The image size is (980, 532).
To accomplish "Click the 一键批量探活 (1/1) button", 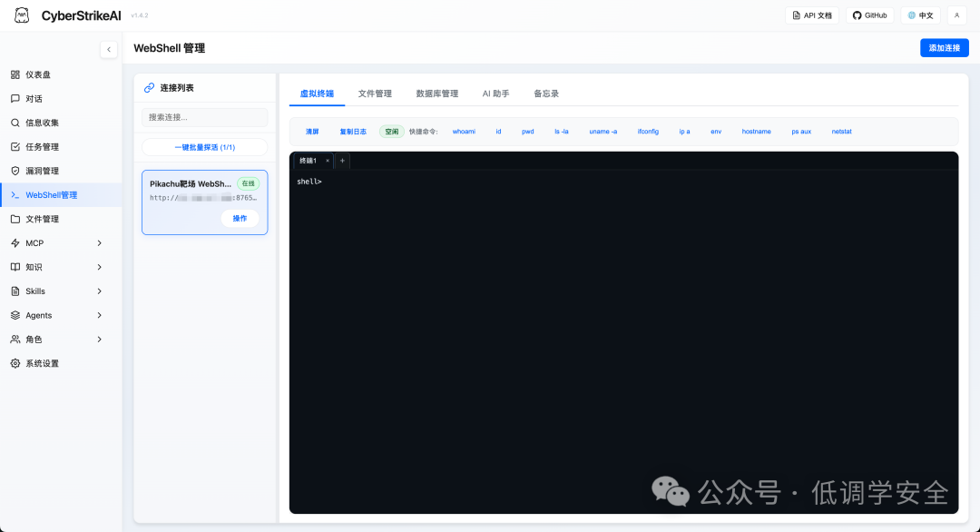I will click(x=205, y=148).
